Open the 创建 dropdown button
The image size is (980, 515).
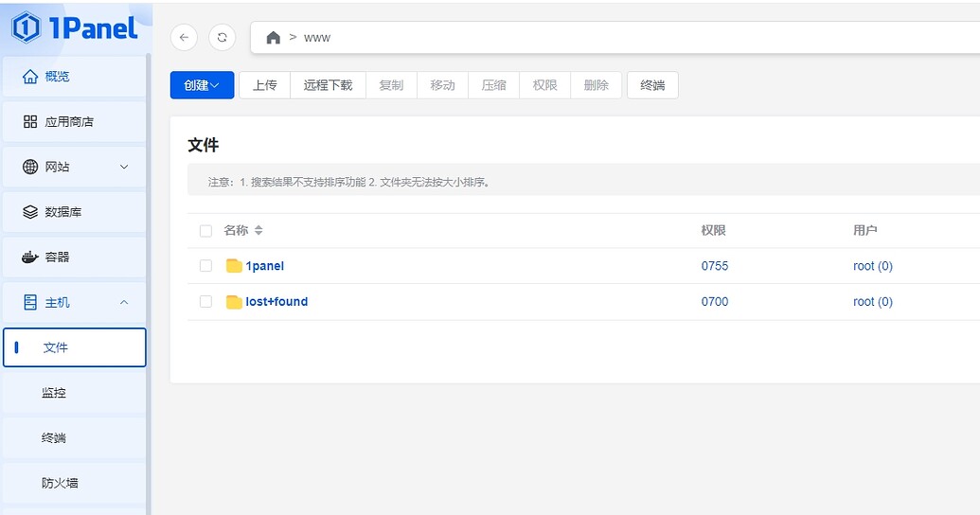tap(202, 85)
